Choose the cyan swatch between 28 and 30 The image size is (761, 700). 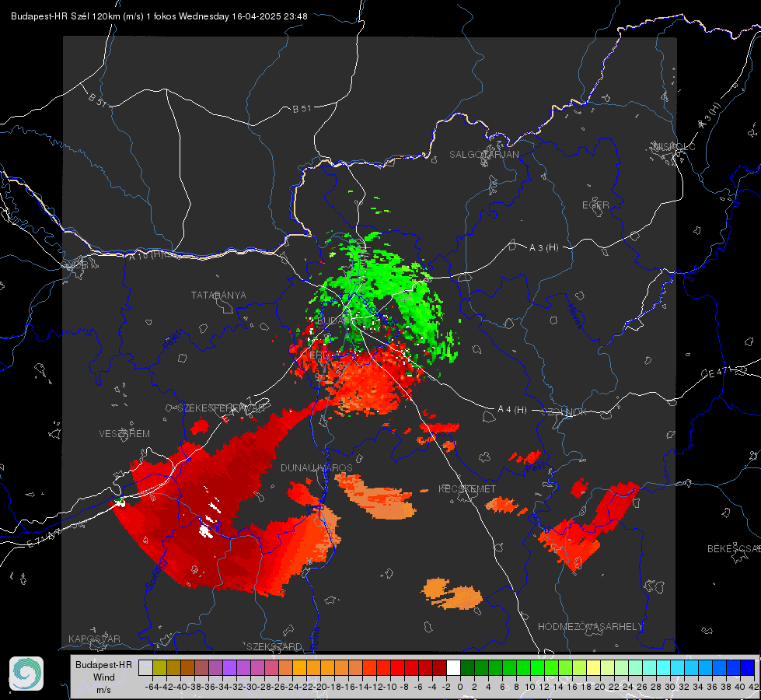pos(664,667)
